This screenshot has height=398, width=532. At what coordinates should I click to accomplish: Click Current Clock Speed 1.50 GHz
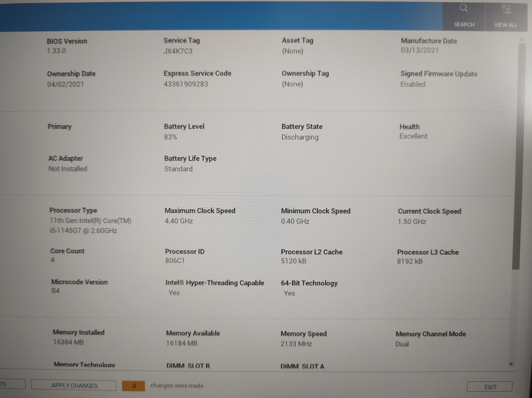[412, 221]
